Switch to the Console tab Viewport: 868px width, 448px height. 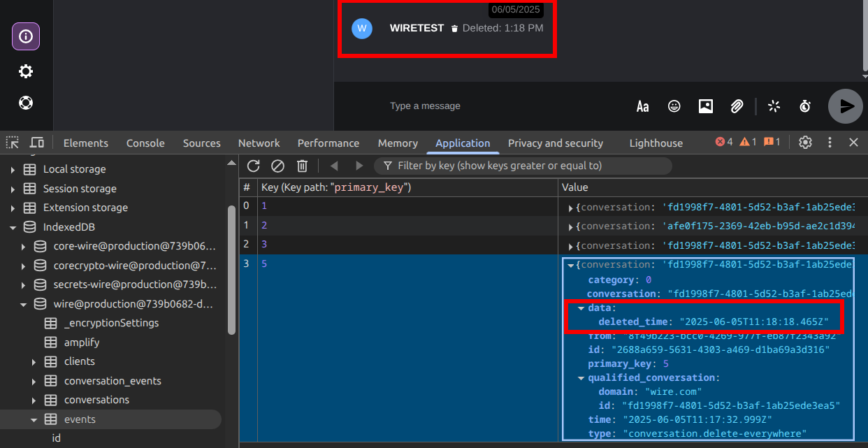point(145,143)
